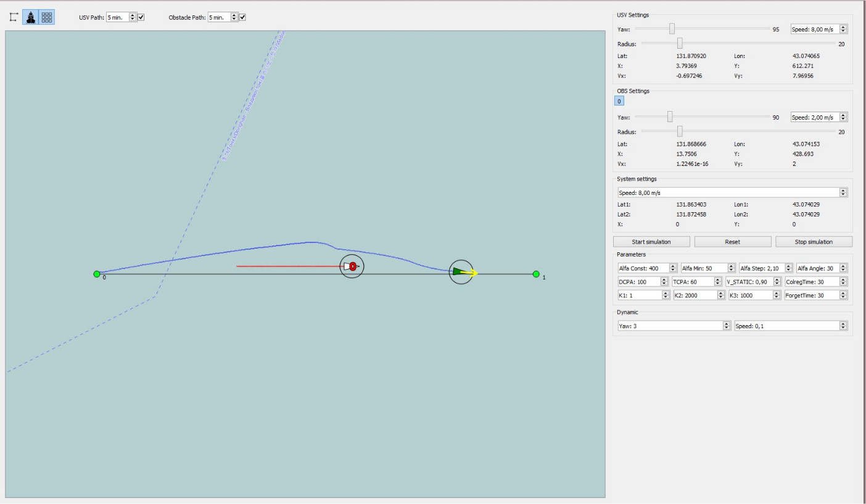Click the green USV vessel on the map
866x504 pixels.
coord(459,271)
